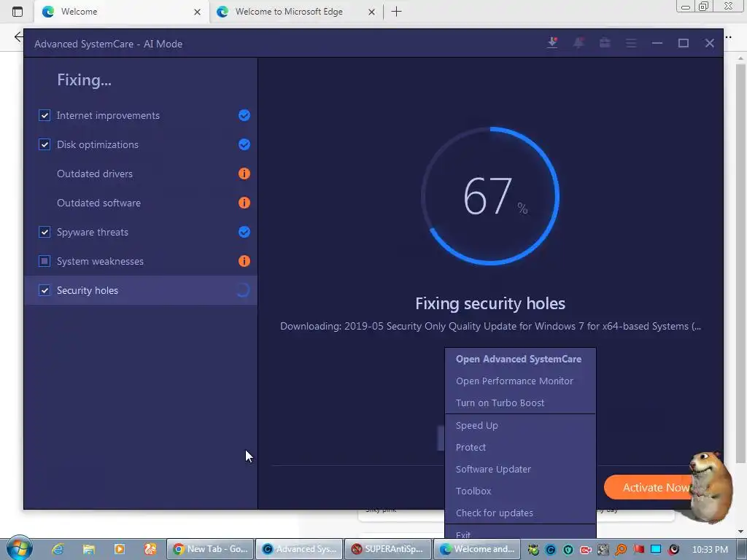This screenshot has height=560, width=747.
Task: Select Turn on Turbo Boost
Action: (x=519, y=402)
